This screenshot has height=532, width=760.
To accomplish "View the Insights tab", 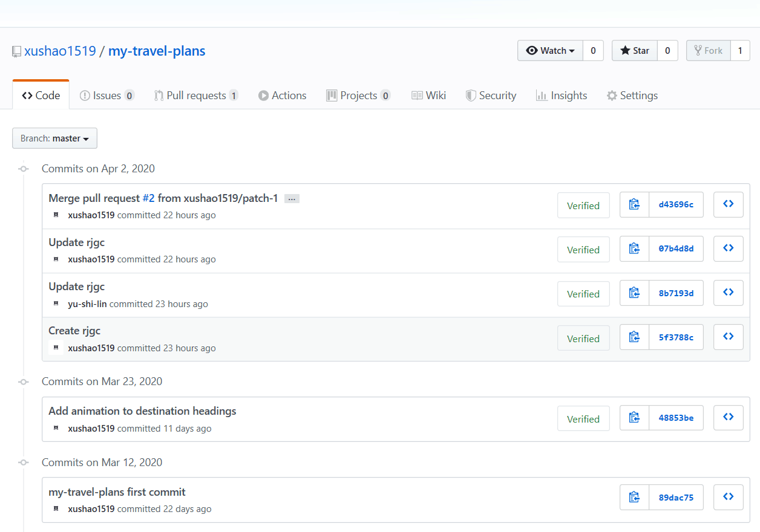I will (562, 96).
